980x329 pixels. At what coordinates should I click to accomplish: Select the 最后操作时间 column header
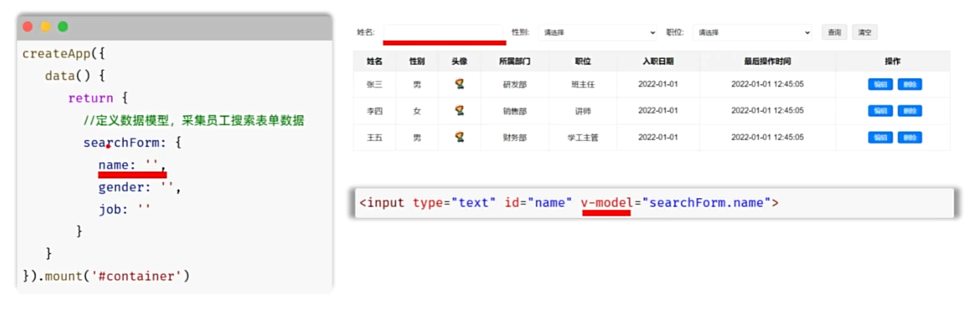pos(767,61)
